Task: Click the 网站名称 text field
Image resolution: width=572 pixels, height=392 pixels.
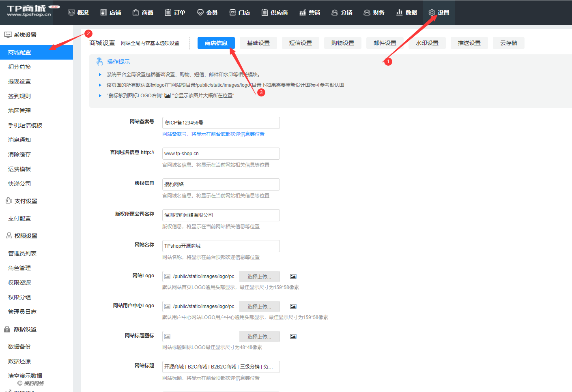Action: 221,246
